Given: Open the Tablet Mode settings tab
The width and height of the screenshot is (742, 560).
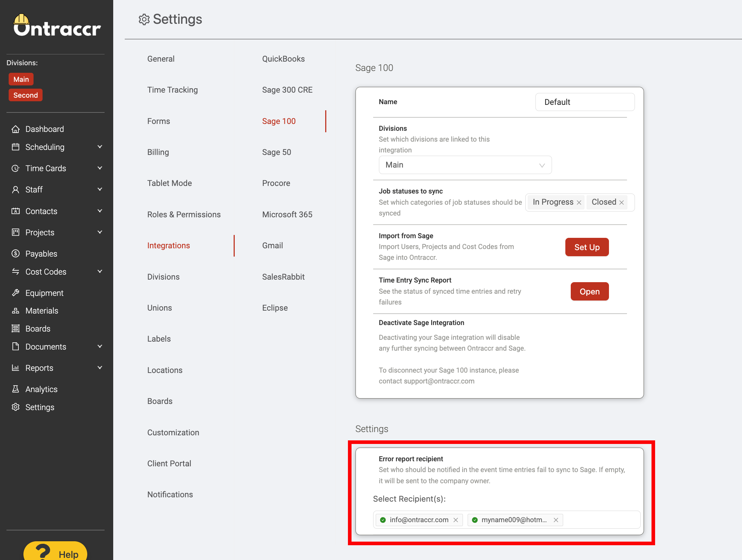Looking at the screenshot, I should coord(169,183).
